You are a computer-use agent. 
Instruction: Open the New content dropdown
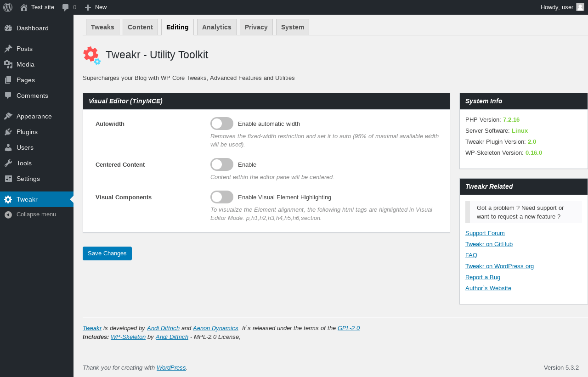pyautogui.click(x=96, y=7)
